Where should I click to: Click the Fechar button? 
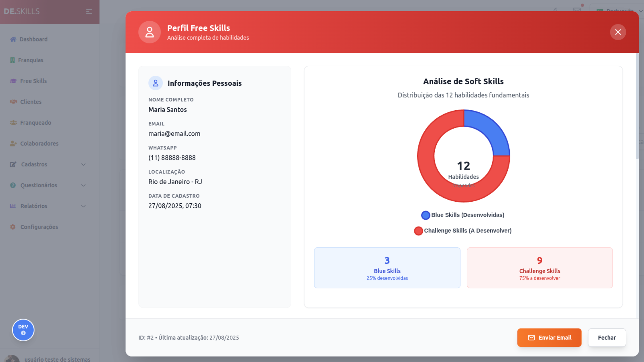607,338
